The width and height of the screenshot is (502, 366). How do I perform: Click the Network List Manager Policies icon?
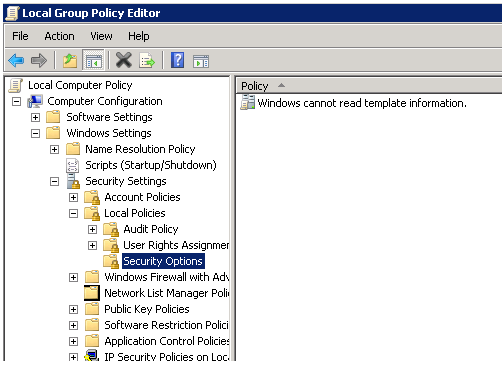92,293
